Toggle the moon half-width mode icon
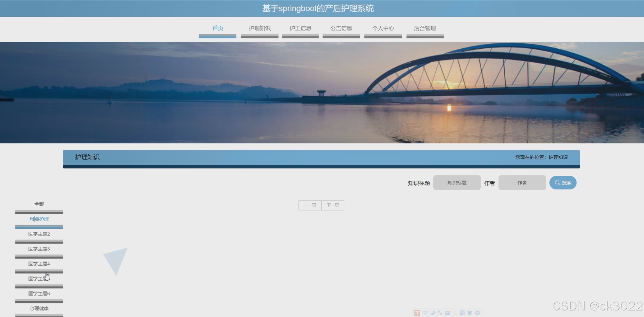Screen dimensions: 644x317 coord(432,313)
